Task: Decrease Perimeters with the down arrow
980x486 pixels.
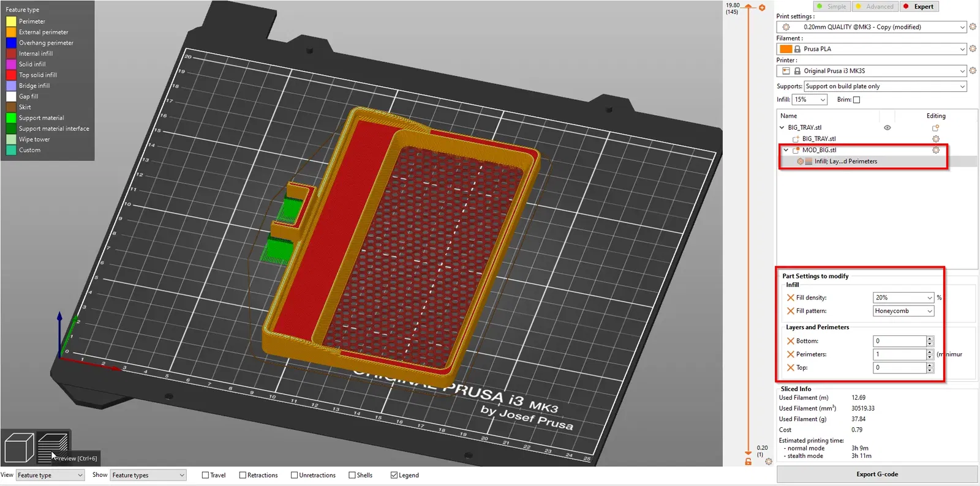Action: pos(930,357)
